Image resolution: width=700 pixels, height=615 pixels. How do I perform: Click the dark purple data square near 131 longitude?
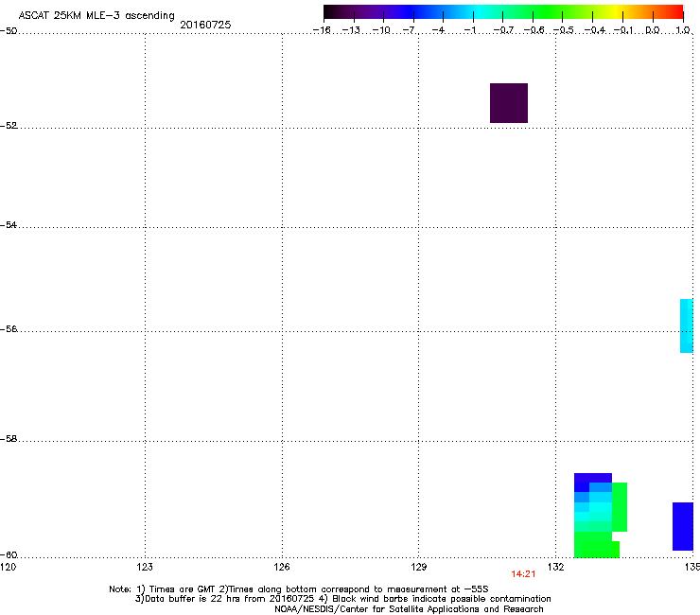pyautogui.click(x=509, y=103)
